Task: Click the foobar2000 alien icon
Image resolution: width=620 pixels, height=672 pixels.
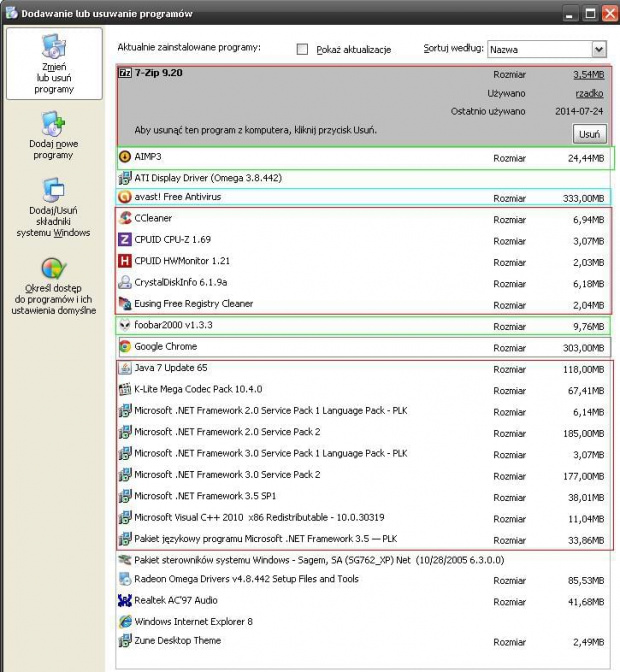Action: 125,325
